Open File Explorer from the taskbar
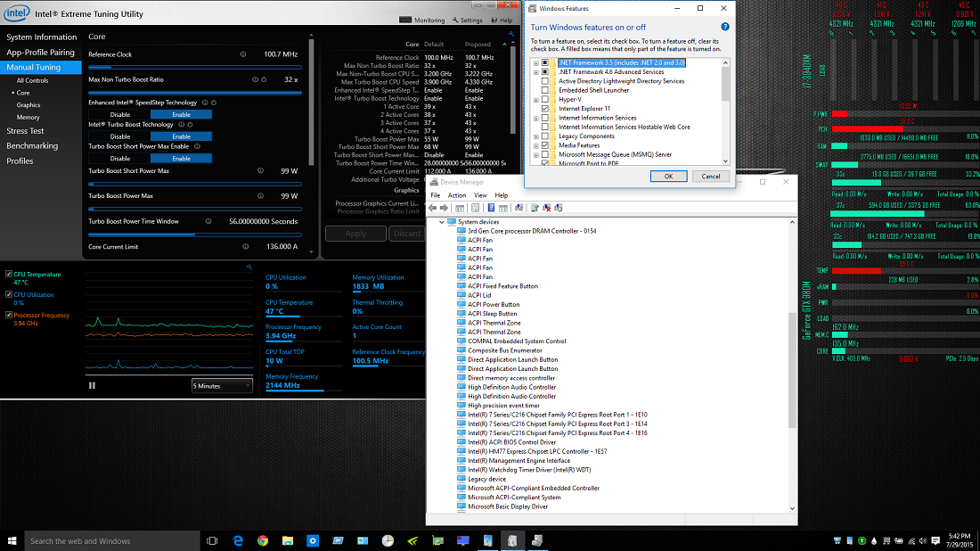 coord(288,541)
